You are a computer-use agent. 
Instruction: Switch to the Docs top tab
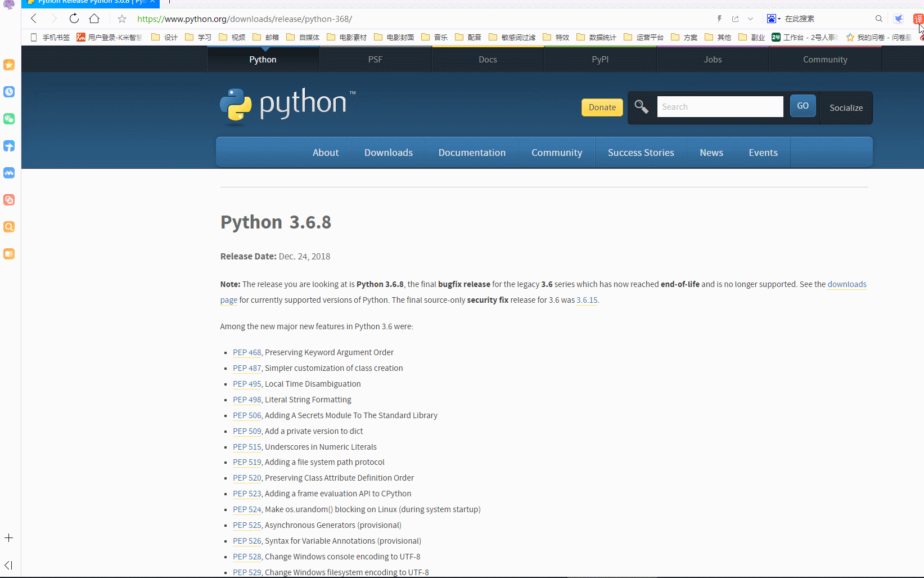[488, 59]
